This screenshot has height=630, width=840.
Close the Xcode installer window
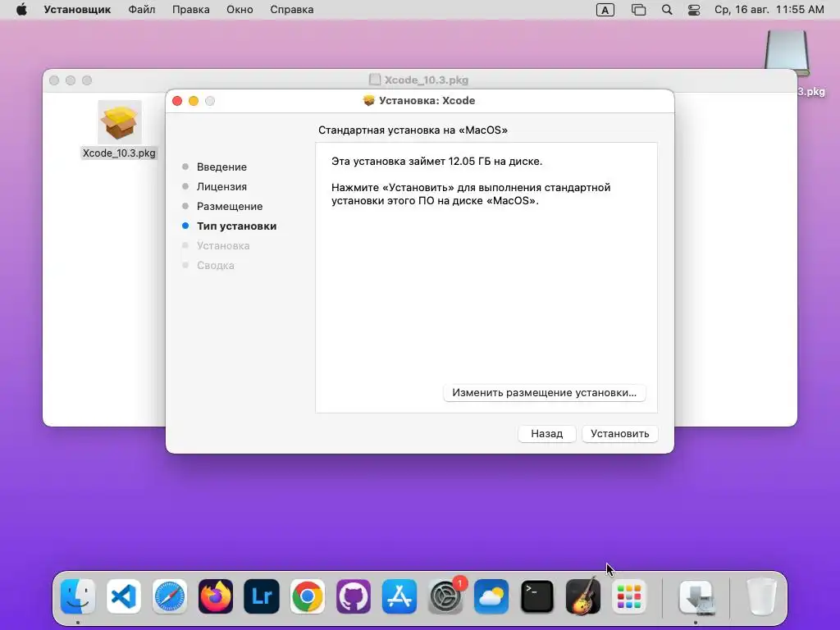[x=177, y=101]
